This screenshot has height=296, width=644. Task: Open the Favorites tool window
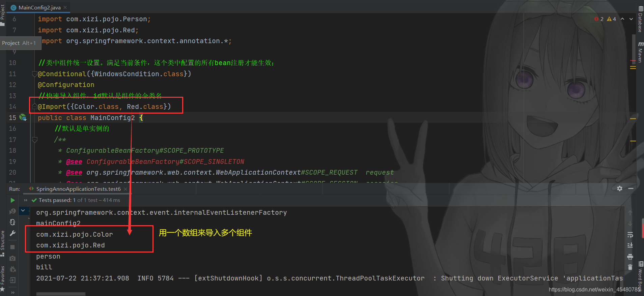(3, 278)
